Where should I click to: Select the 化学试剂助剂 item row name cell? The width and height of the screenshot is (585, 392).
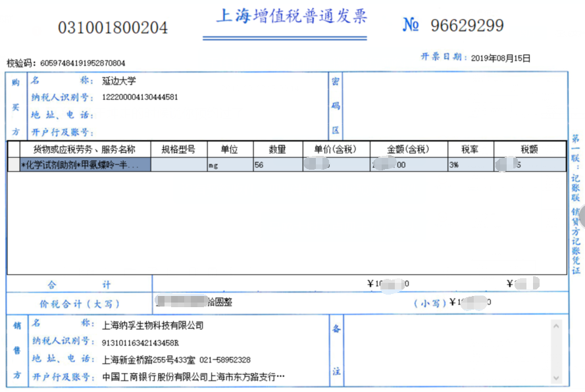pos(80,165)
